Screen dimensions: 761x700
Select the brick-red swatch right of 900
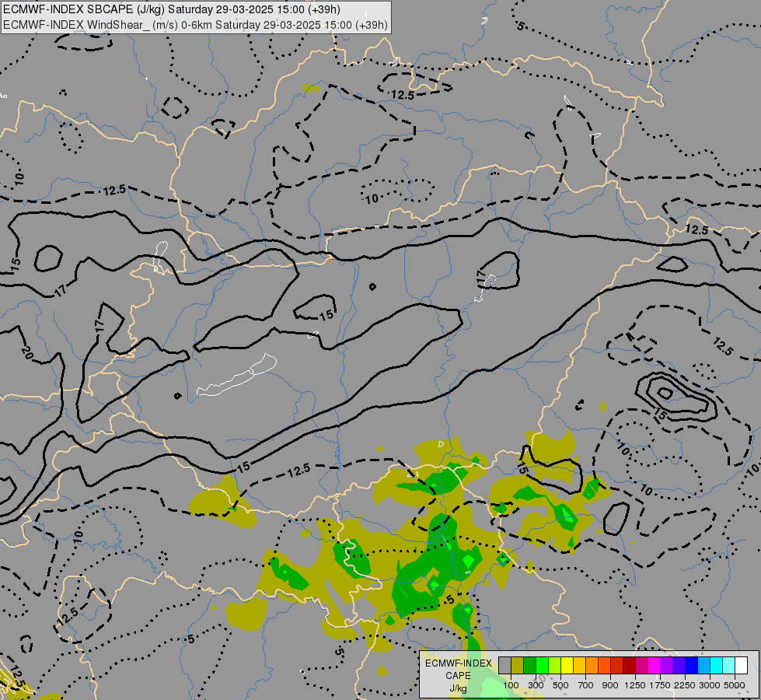(x=617, y=665)
